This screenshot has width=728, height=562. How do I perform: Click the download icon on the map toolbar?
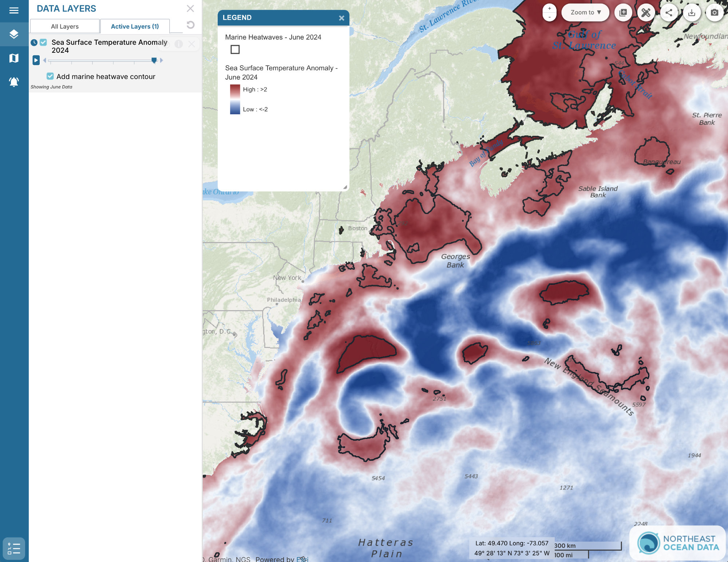click(692, 13)
